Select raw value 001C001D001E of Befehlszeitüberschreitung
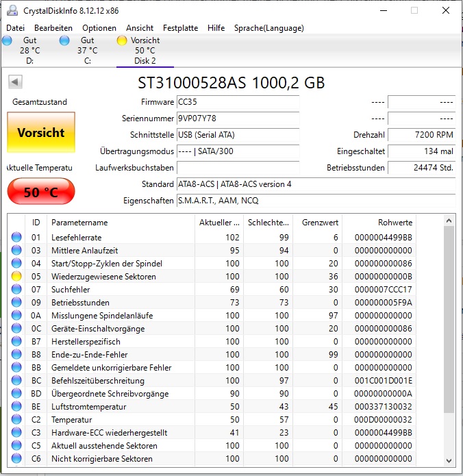The image size is (463, 476). (x=383, y=381)
